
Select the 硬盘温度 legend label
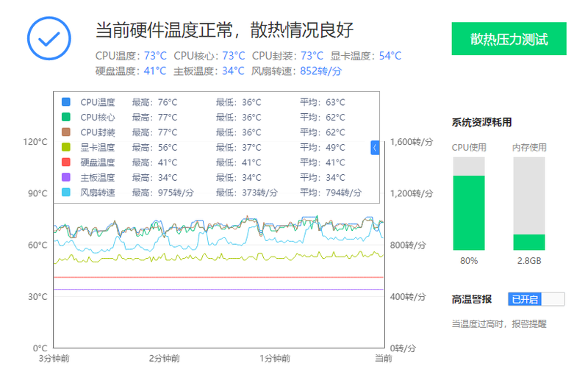(98, 162)
